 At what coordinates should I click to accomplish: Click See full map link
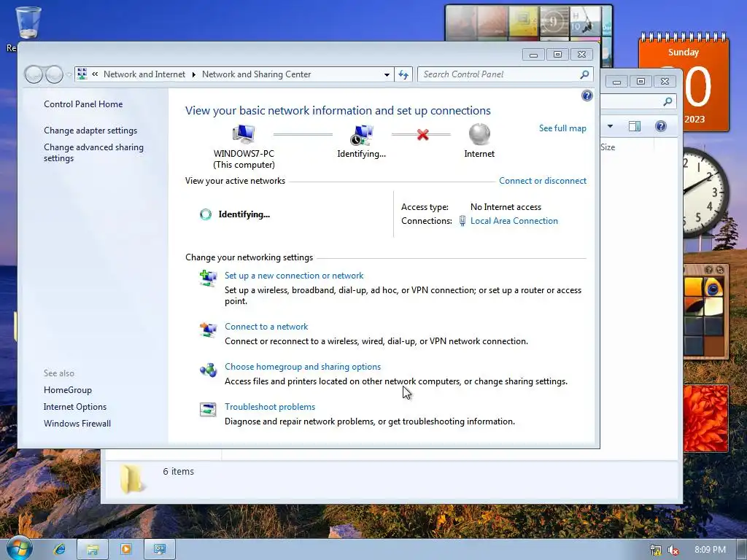point(562,128)
